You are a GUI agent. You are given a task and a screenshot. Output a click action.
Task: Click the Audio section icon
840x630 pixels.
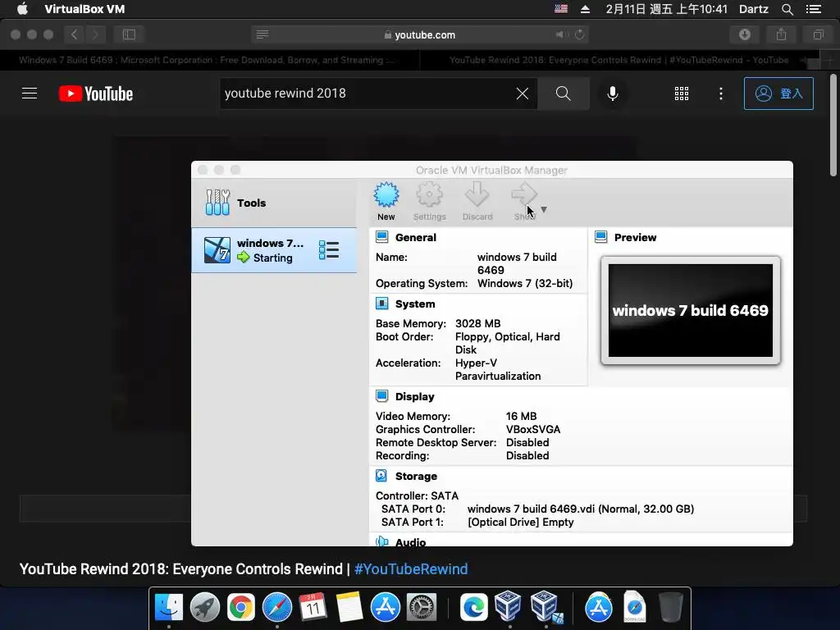coord(382,541)
